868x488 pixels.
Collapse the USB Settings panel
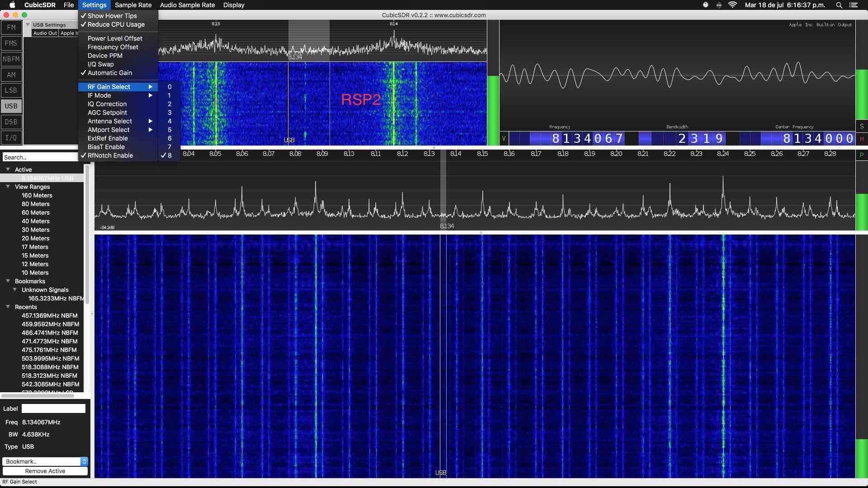tap(28, 25)
